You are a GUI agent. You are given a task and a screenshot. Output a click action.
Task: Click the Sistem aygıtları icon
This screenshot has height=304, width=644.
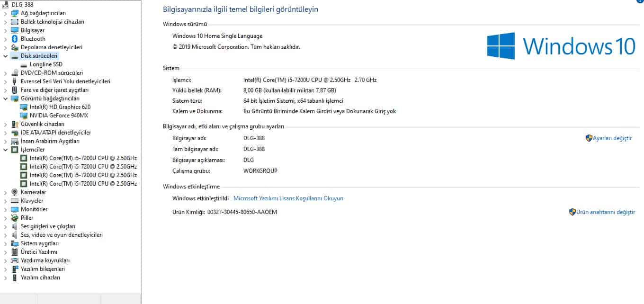(x=15, y=243)
